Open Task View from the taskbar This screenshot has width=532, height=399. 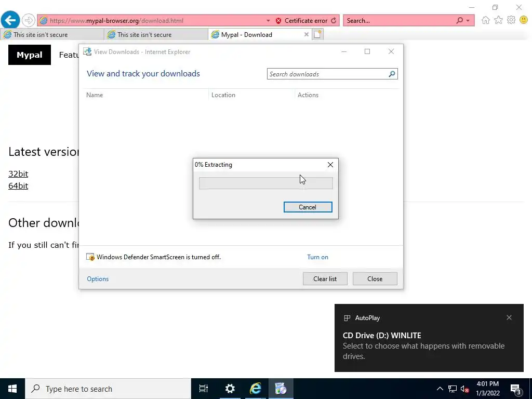[x=204, y=389]
